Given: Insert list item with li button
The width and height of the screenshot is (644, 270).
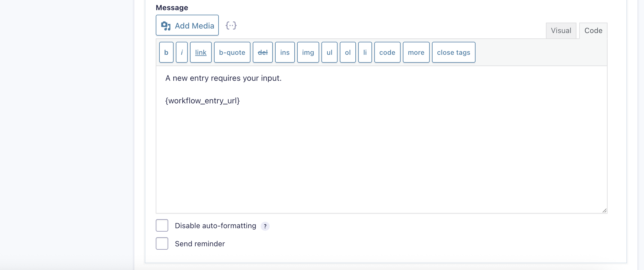Looking at the screenshot, I should point(365,53).
